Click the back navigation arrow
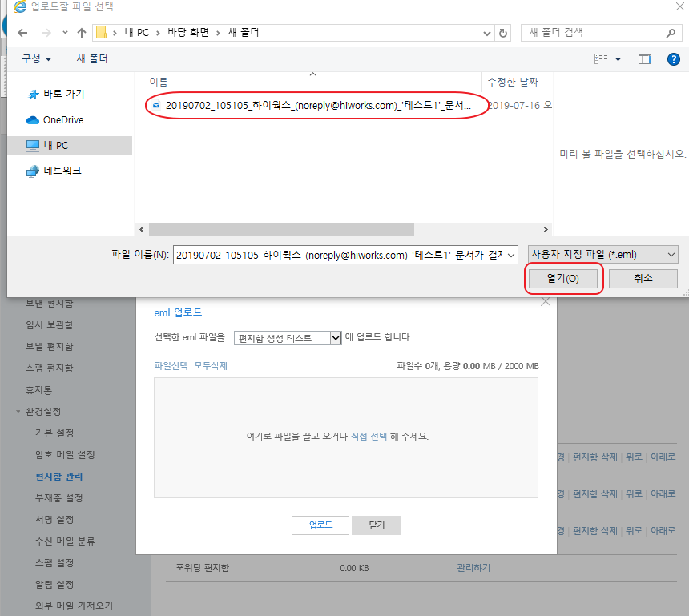Image resolution: width=689 pixels, height=616 pixels. click(x=22, y=33)
